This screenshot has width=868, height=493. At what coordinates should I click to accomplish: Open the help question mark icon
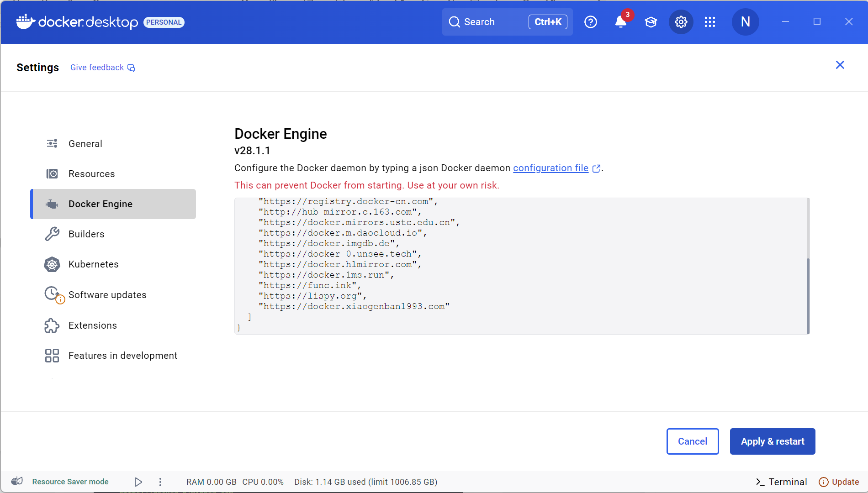coord(591,21)
